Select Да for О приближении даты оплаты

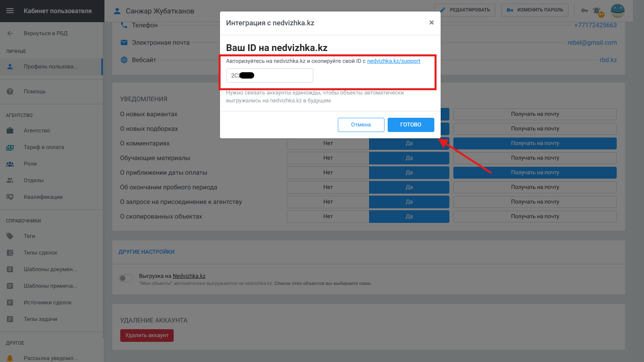click(x=409, y=173)
